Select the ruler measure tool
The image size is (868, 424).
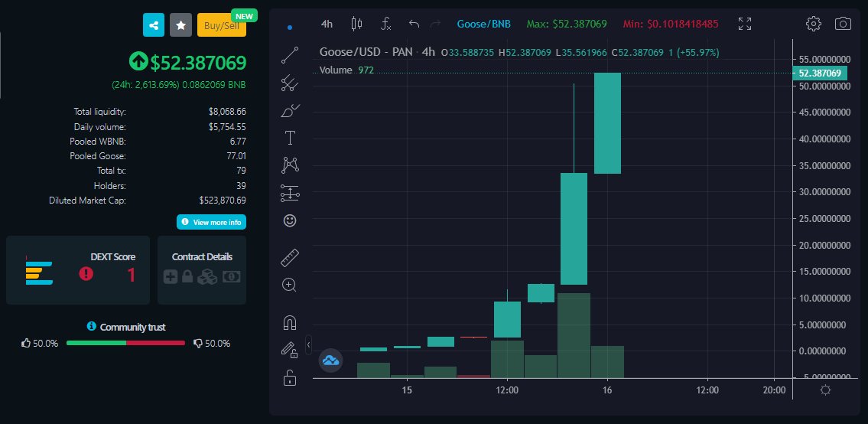tap(290, 258)
